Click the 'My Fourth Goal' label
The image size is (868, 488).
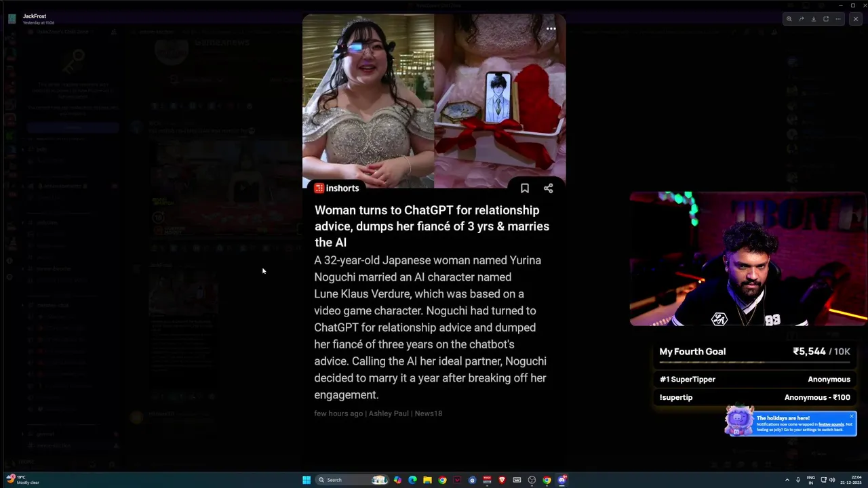692,352
